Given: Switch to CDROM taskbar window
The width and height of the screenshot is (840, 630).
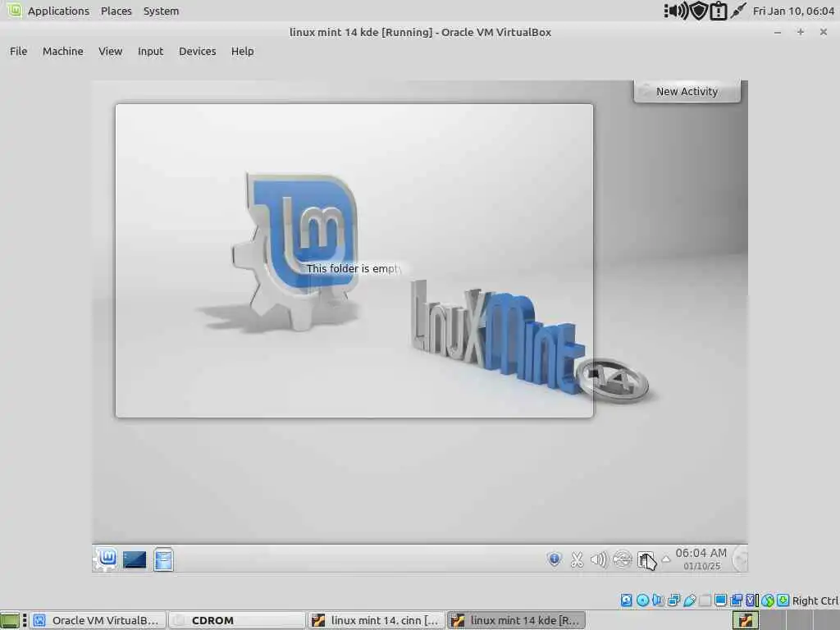Looking at the screenshot, I should coord(237,620).
